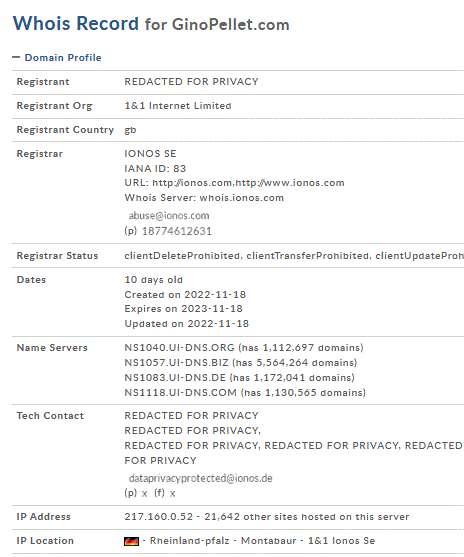
Task: Click 'Updated on 2022-11-18' date
Action: [187, 324]
